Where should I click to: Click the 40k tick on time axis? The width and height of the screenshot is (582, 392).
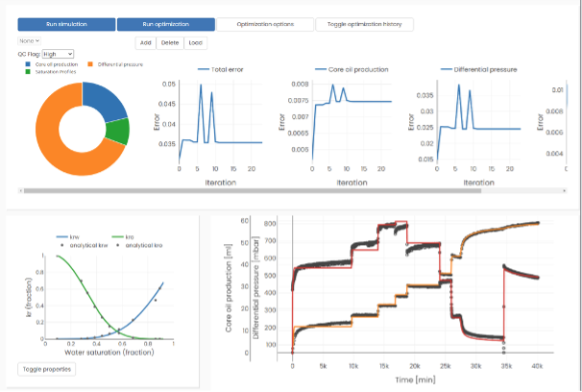tap(536, 367)
